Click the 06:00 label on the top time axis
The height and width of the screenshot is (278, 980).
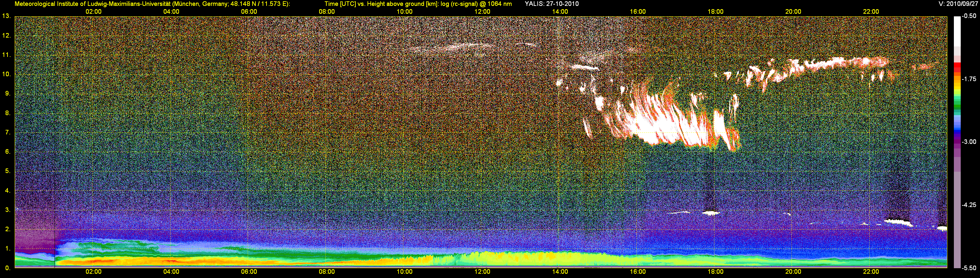click(249, 11)
